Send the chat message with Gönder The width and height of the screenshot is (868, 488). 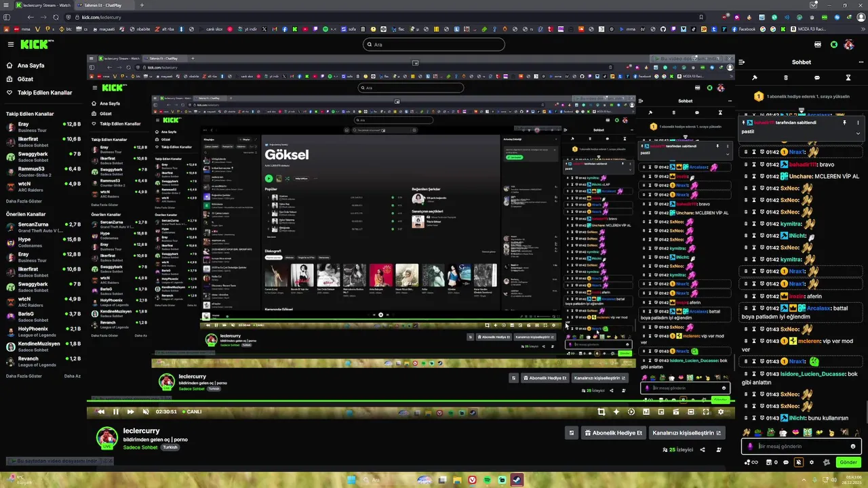pos(848,462)
